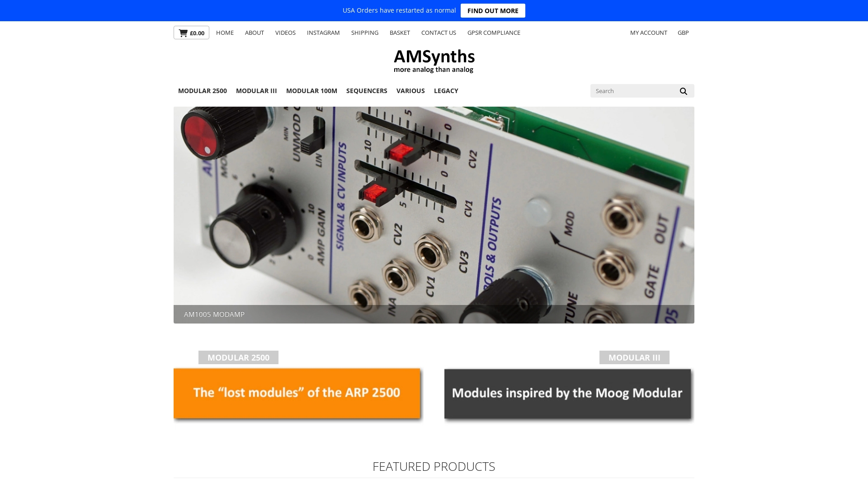Open the VARIOUS category

(410, 91)
